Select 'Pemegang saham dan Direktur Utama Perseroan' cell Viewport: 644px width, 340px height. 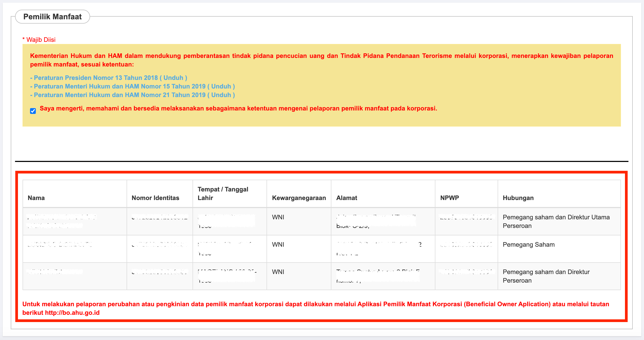(556, 221)
